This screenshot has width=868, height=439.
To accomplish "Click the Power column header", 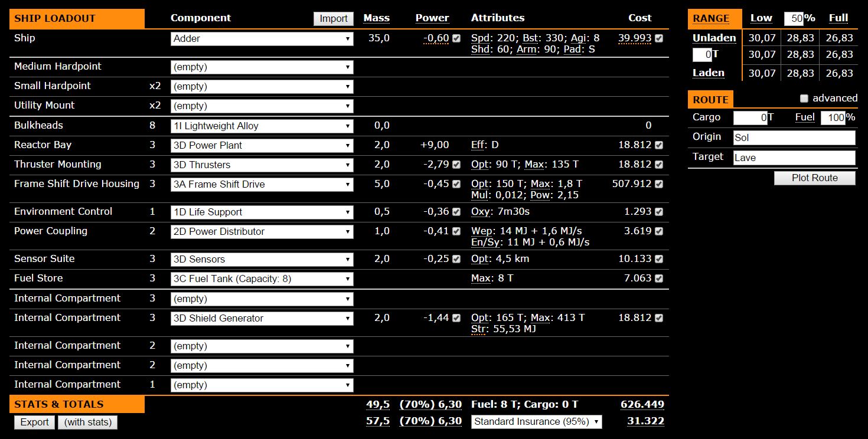I will 432,18.
